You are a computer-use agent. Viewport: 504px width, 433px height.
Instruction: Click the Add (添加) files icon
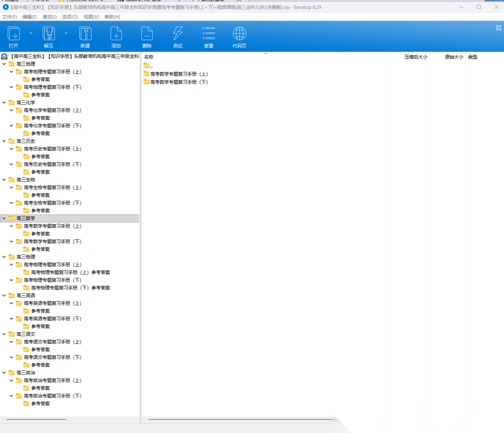coord(116,34)
